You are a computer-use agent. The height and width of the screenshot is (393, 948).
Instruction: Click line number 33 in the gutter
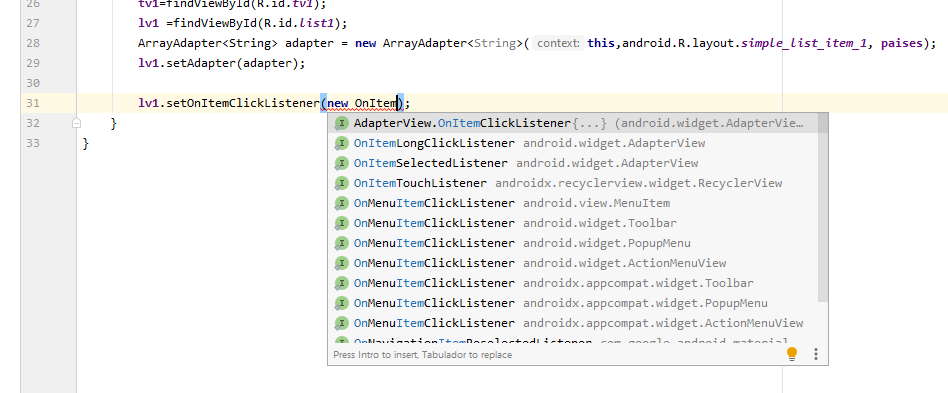[33, 143]
